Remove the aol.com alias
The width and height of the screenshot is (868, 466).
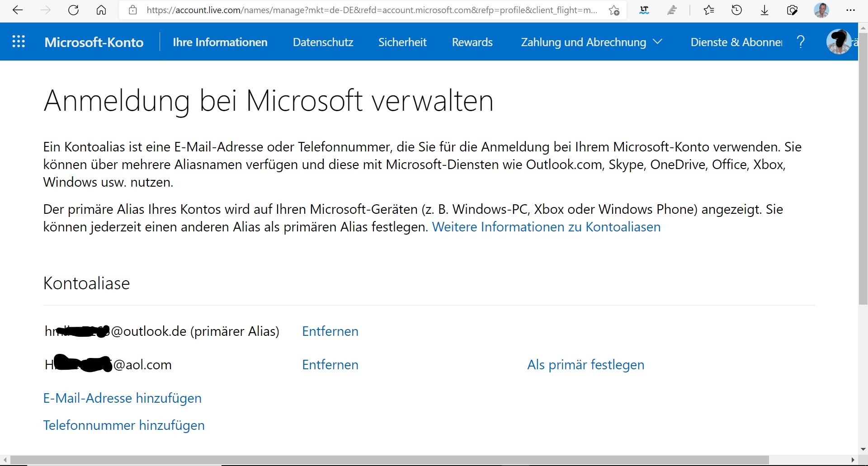click(330, 365)
